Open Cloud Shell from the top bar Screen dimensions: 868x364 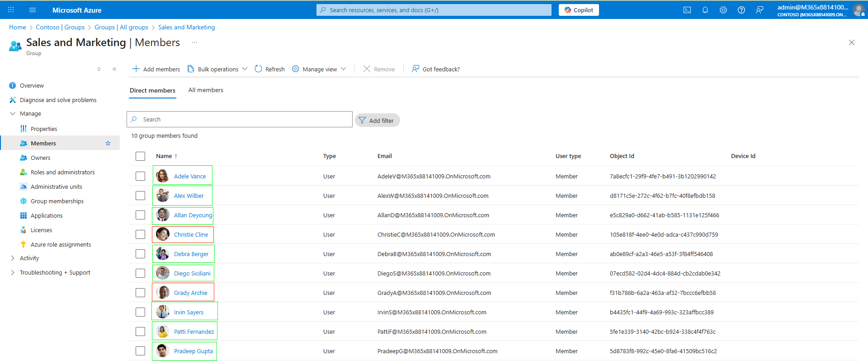(687, 10)
